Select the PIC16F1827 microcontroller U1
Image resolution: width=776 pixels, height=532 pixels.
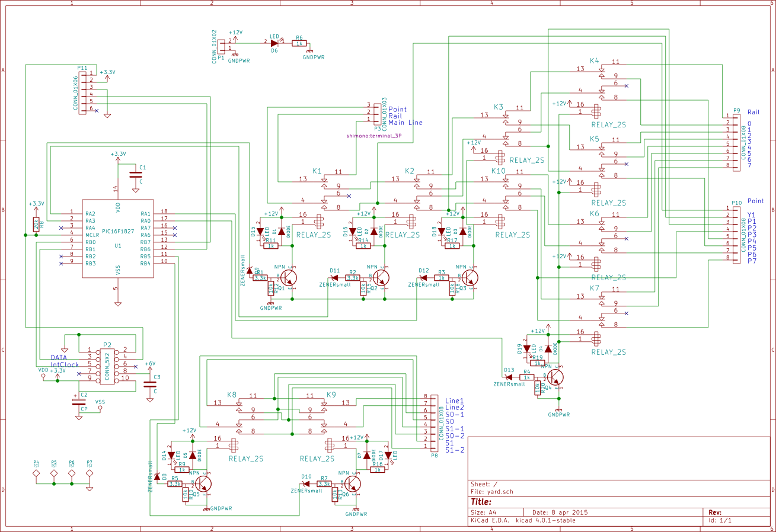117,238
